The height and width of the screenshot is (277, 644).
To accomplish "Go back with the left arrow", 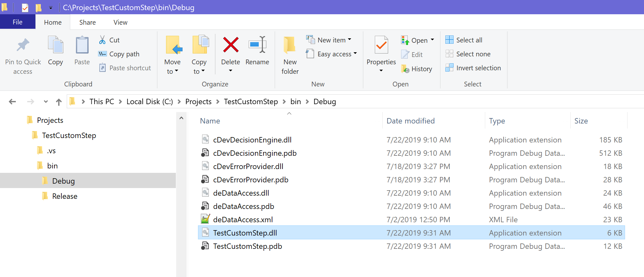I will coord(12,102).
